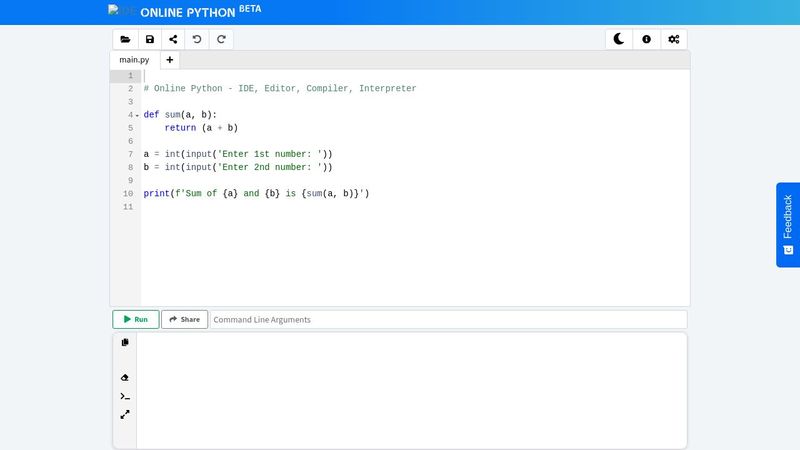Open the terminal prompt icon
800x450 pixels.
(125, 396)
